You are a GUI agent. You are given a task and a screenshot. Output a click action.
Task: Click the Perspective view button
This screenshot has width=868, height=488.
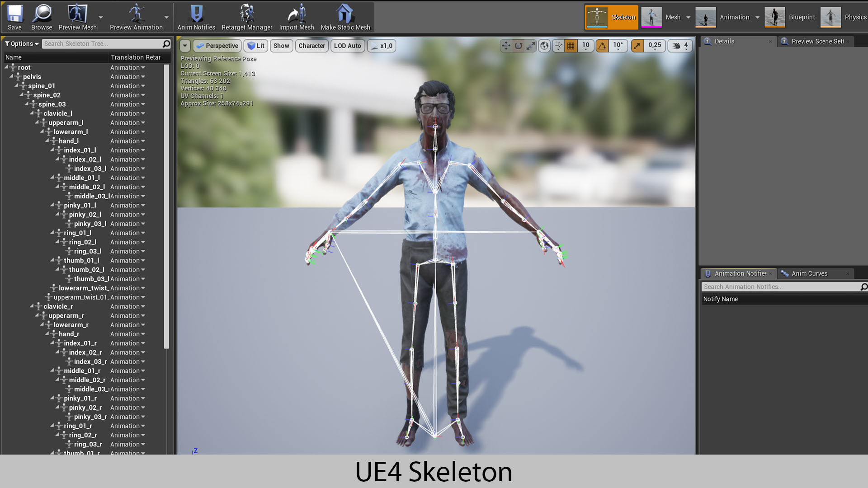(217, 46)
